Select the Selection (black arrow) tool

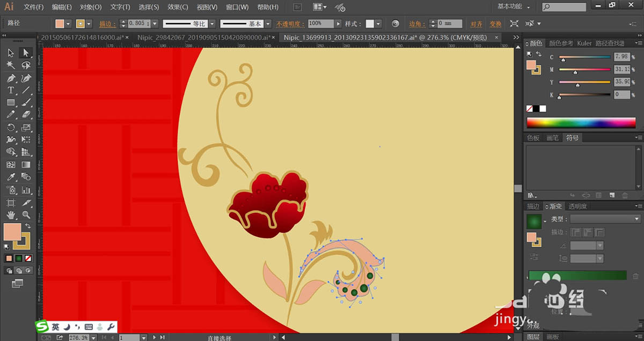pos(11,53)
